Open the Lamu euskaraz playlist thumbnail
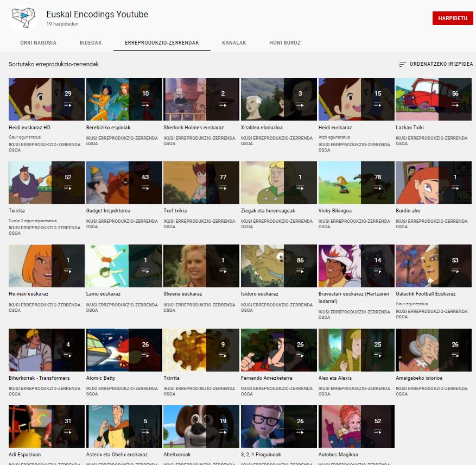Viewport: 476px width, 465px height. coord(124,266)
